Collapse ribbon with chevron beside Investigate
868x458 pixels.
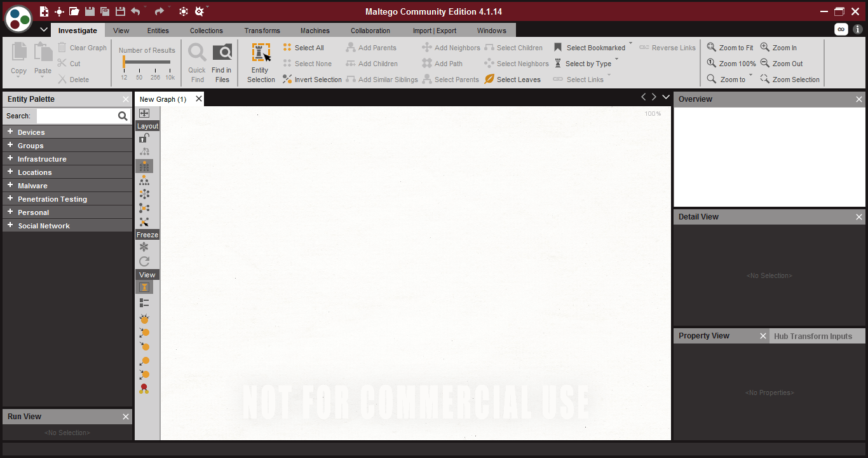click(44, 30)
